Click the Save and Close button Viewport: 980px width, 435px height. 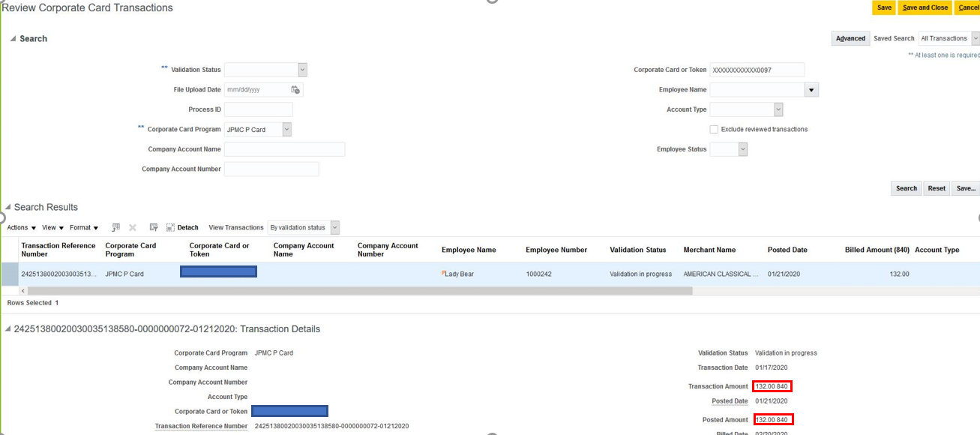pyautogui.click(x=925, y=7)
